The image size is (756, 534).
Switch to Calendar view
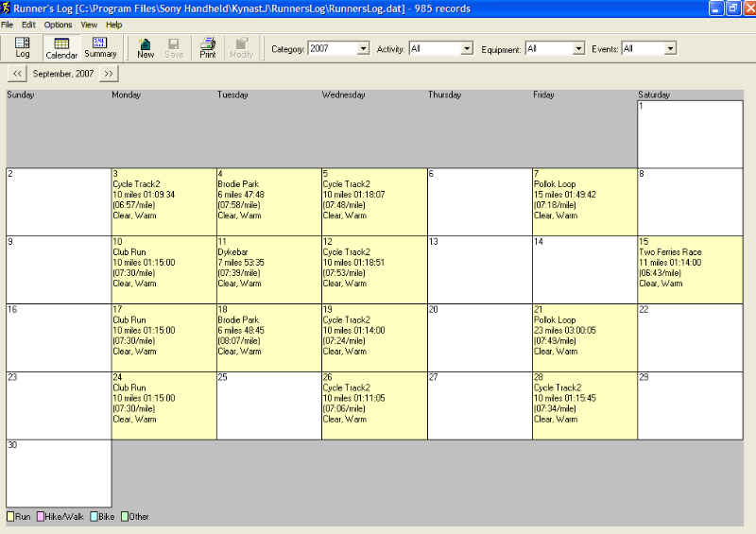[61, 48]
